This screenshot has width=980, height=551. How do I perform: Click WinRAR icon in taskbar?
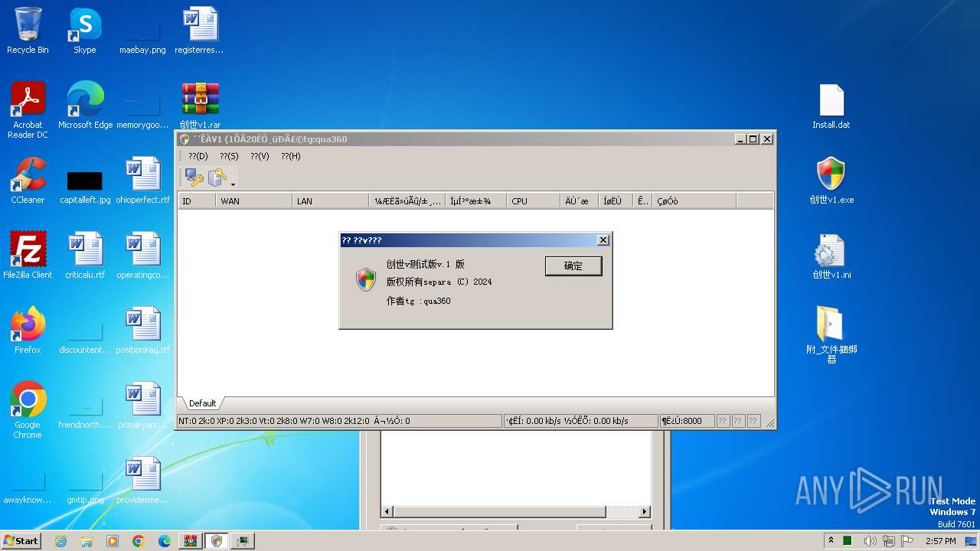coord(191,541)
